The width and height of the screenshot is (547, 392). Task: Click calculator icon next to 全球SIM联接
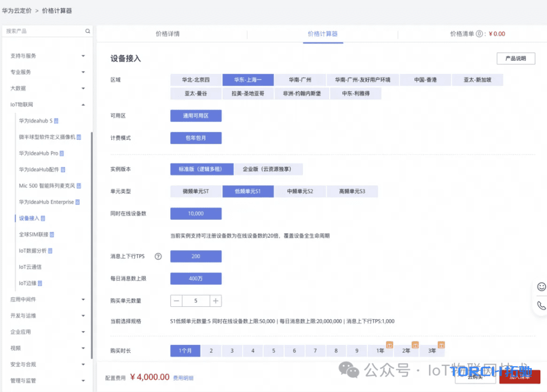[52, 234]
